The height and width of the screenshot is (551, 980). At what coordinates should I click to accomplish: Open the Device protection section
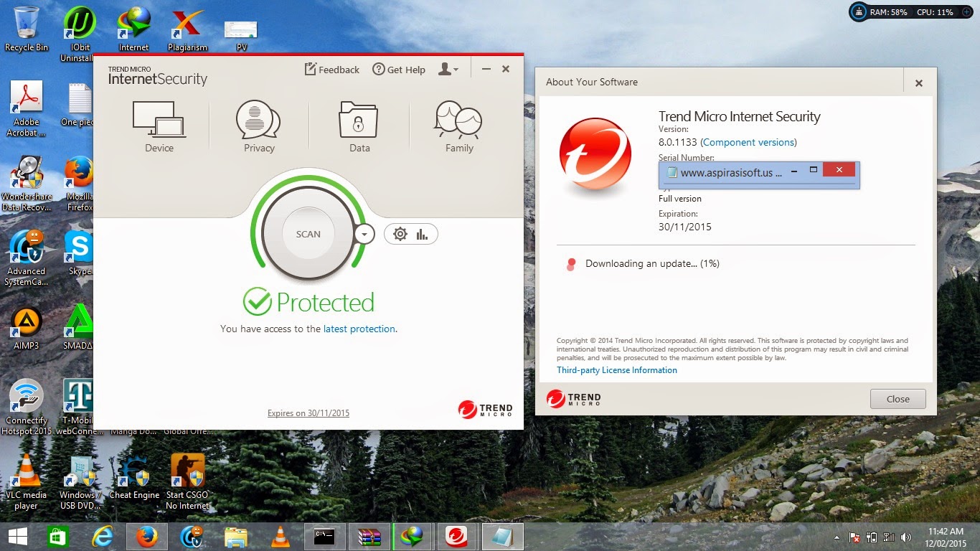[x=159, y=127]
